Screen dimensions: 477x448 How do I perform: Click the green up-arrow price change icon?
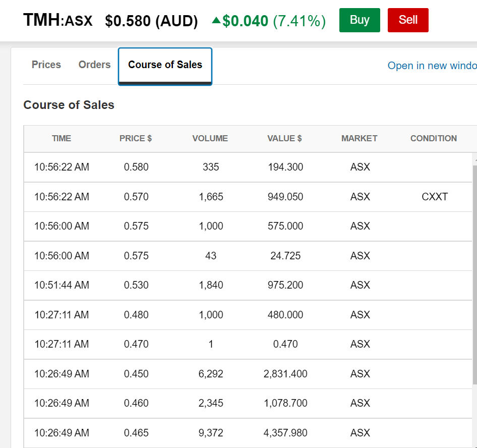pos(216,21)
